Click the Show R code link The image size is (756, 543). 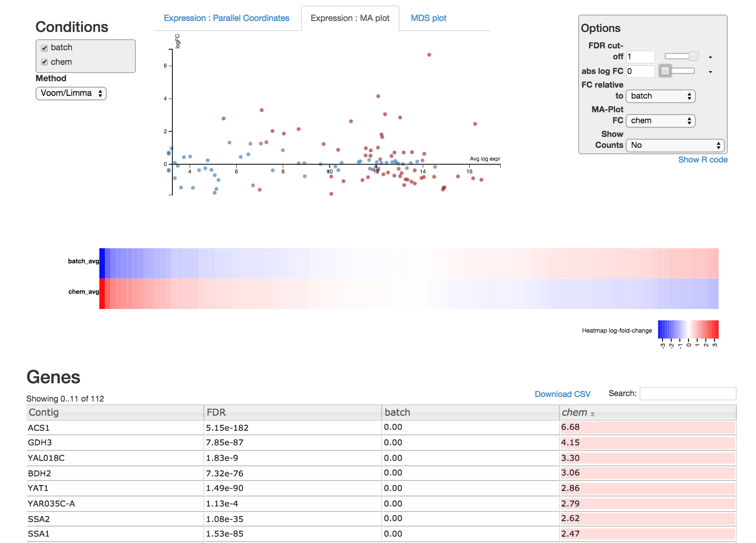pos(703,160)
